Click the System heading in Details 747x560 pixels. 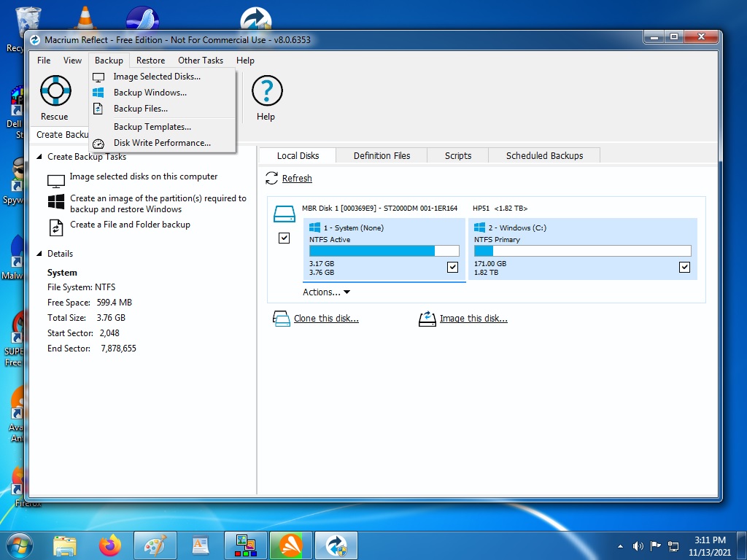[62, 273]
